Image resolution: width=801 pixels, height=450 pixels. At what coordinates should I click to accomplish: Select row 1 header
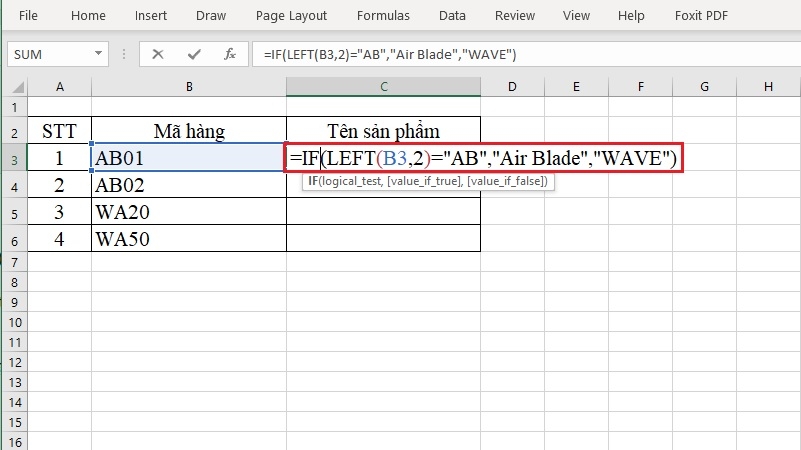click(x=15, y=107)
